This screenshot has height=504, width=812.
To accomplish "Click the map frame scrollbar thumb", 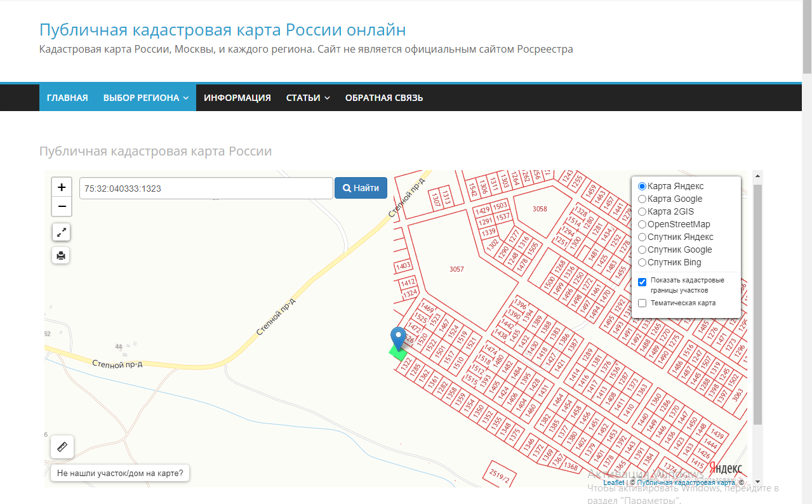I will point(757,305).
